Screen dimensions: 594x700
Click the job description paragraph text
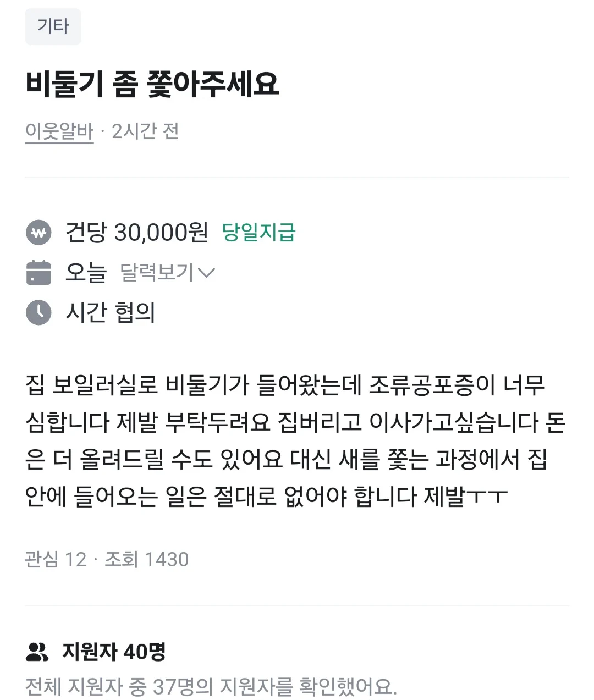295,441
